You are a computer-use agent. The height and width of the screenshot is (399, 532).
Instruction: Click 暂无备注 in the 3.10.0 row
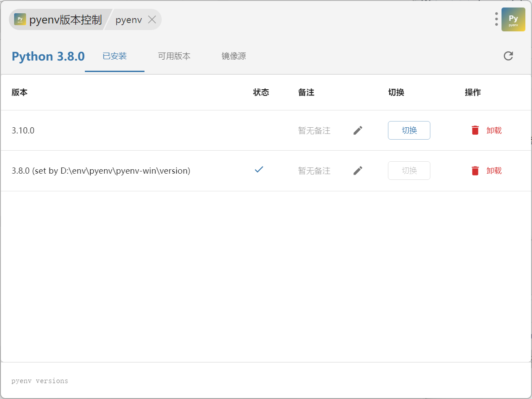point(314,131)
